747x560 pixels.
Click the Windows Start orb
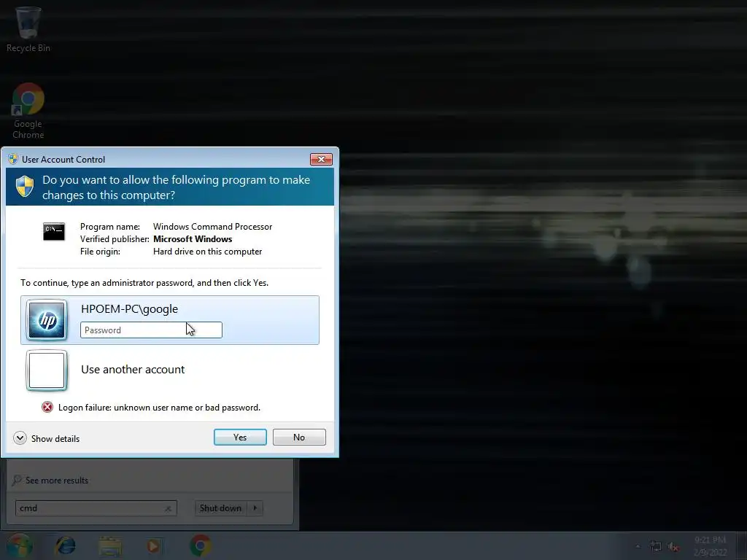[x=19, y=545]
